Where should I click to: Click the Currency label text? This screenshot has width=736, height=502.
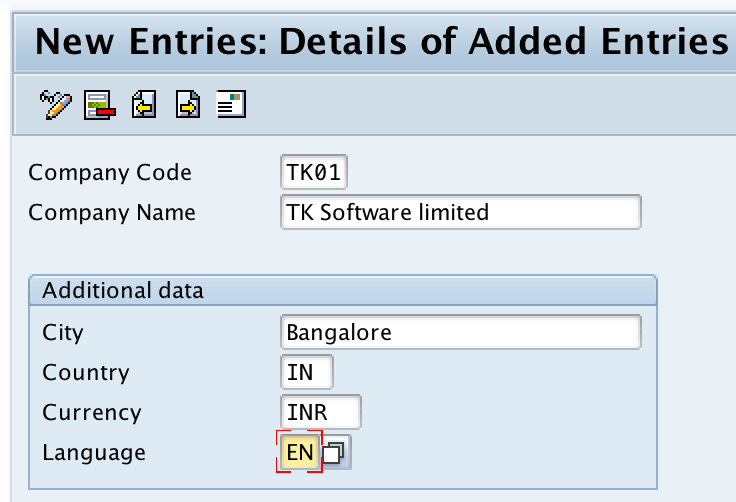click(92, 412)
